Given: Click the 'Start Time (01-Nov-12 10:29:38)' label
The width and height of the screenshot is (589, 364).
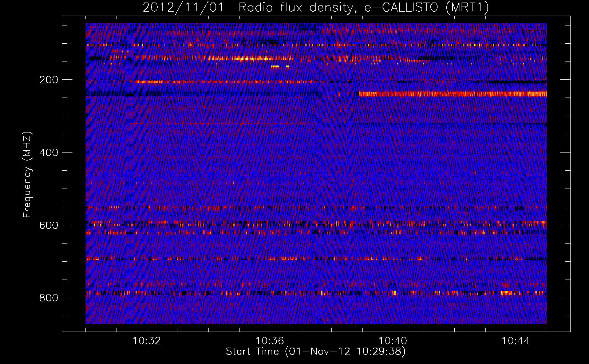Looking at the screenshot, I should click(316, 352).
